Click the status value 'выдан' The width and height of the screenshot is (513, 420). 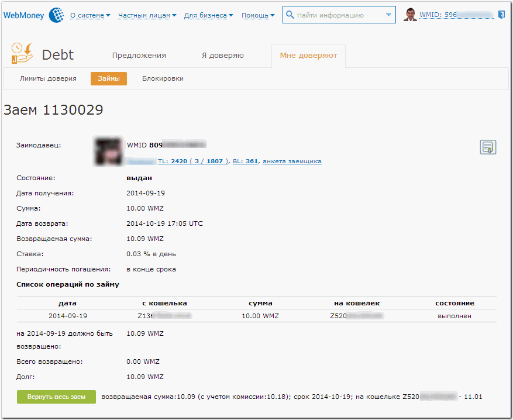pos(139,178)
